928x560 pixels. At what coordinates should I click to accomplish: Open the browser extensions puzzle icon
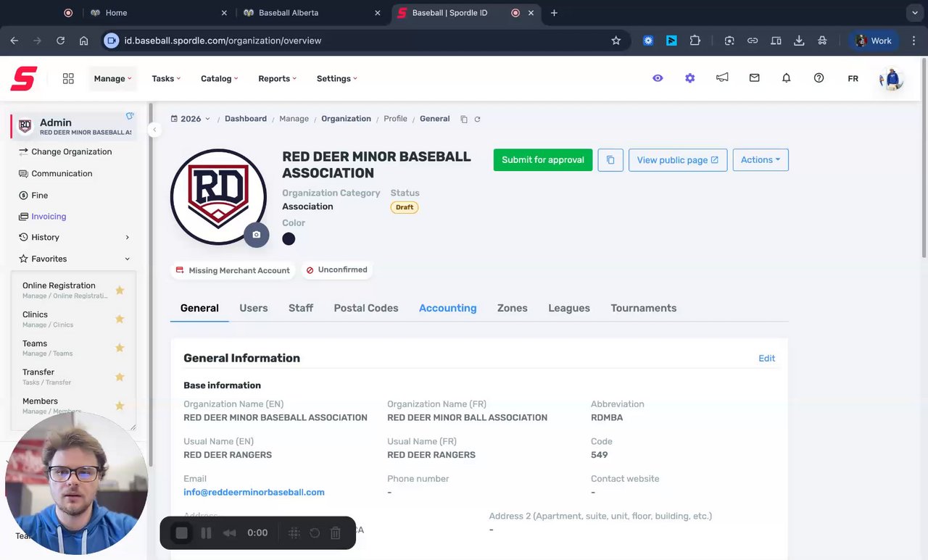point(695,41)
